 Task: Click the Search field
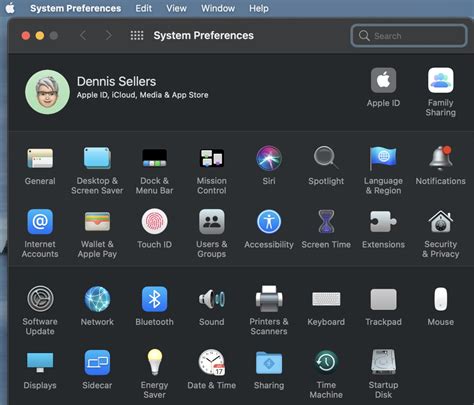click(x=409, y=35)
